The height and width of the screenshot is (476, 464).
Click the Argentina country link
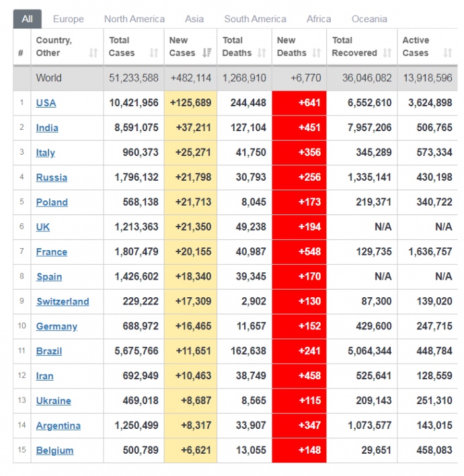click(58, 426)
